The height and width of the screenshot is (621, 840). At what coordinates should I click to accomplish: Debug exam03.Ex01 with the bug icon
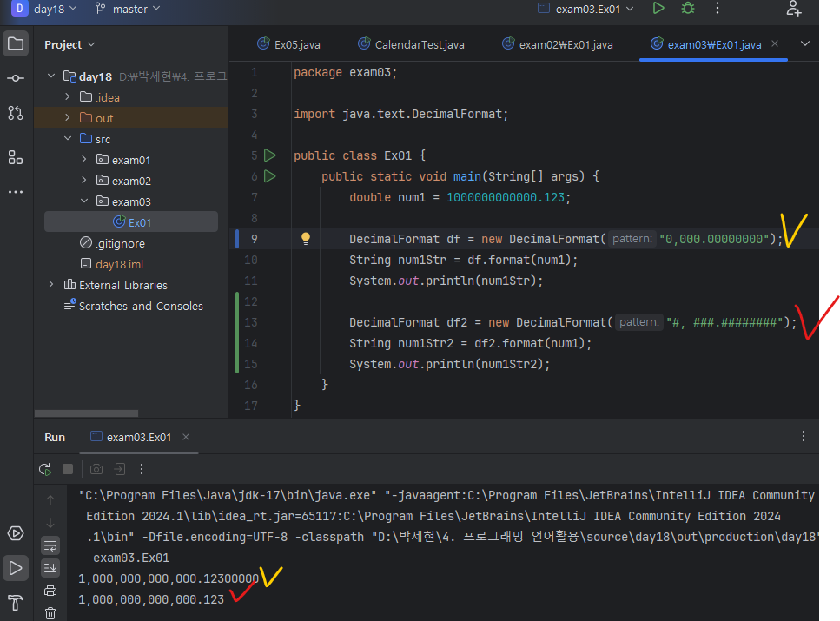pyautogui.click(x=688, y=9)
